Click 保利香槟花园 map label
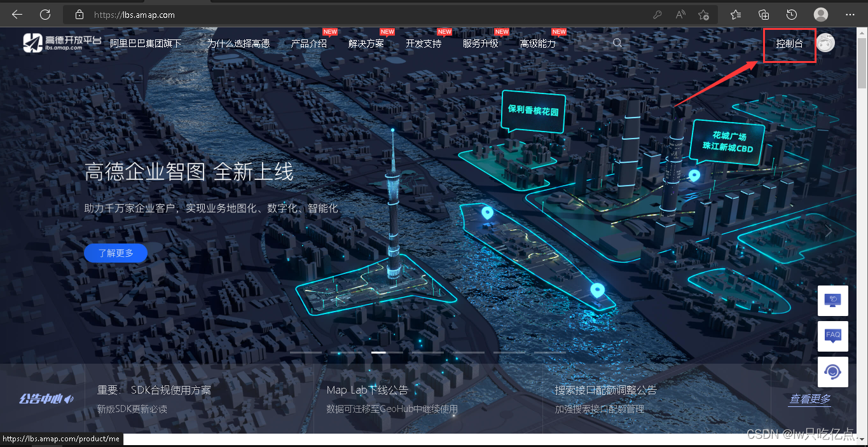Image resolution: width=868 pixels, height=447 pixels. 533,111
